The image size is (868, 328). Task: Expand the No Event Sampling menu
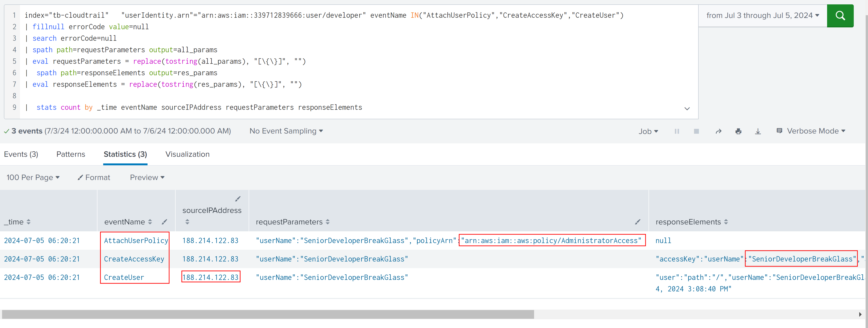[286, 131]
